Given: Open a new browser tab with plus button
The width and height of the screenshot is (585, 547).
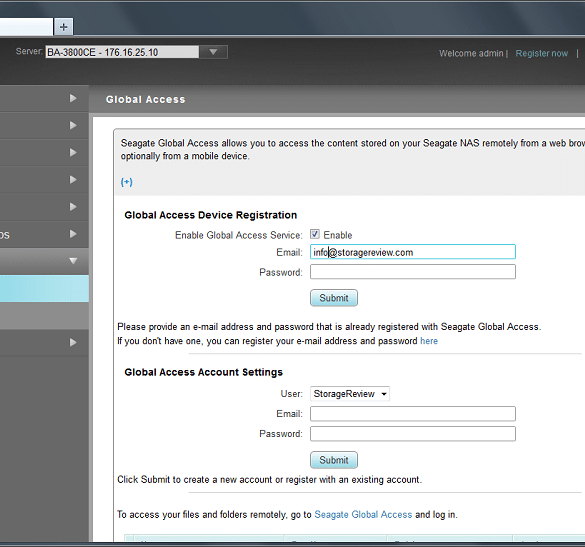Looking at the screenshot, I should [x=63, y=27].
